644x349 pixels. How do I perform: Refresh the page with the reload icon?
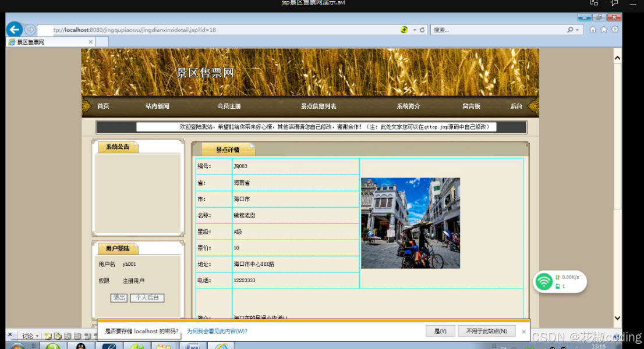coord(422,29)
